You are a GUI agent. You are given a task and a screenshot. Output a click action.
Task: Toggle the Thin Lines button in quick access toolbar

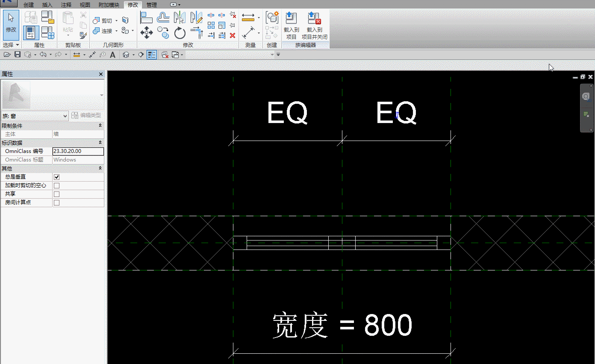[152, 55]
